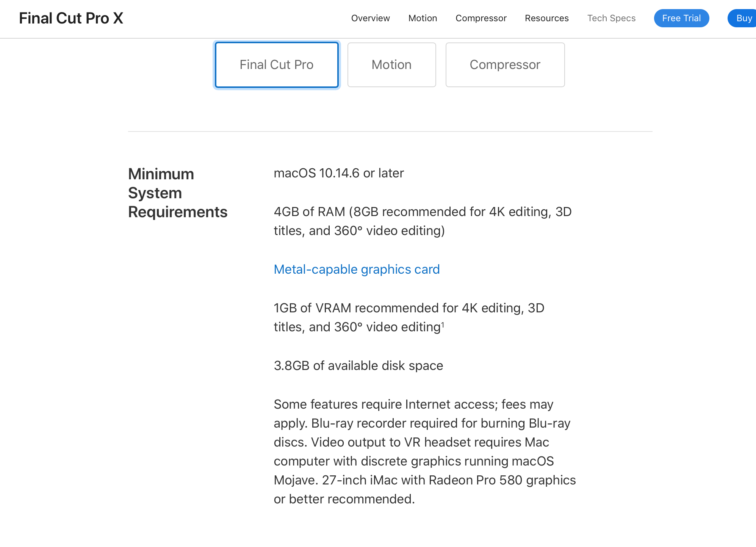Open the Metal-capable graphics card link
Viewport: 756px width, 547px height.
coord(357,269)
